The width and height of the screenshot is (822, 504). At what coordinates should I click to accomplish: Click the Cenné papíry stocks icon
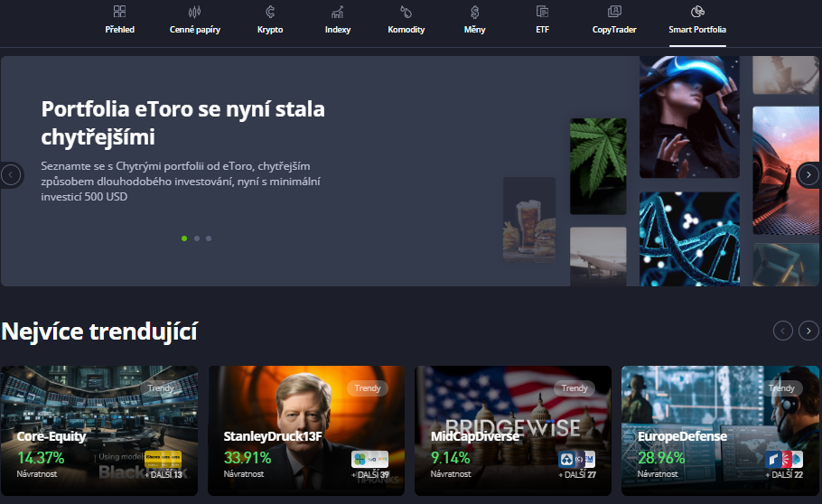(x=194, y=13)
